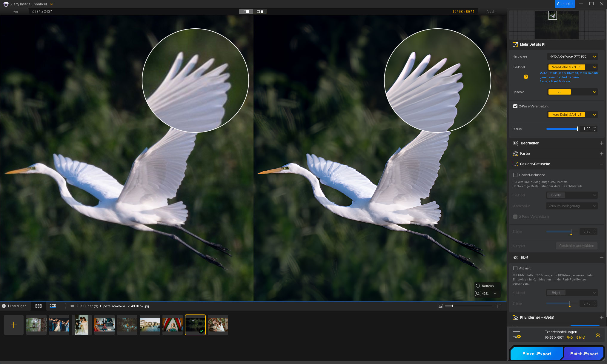Open the 2-Pass model dropdown
607x364 pixels.
pos(572,115)
